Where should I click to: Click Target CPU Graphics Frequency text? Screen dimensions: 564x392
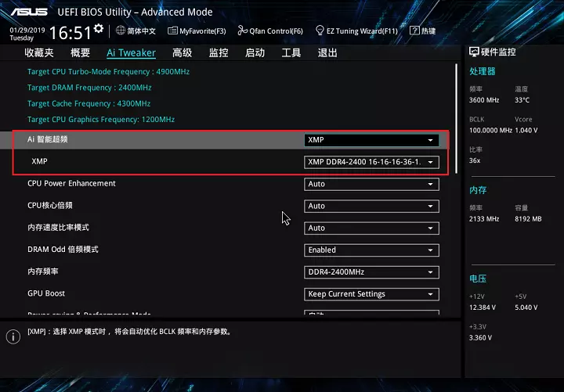click(101, 119)
